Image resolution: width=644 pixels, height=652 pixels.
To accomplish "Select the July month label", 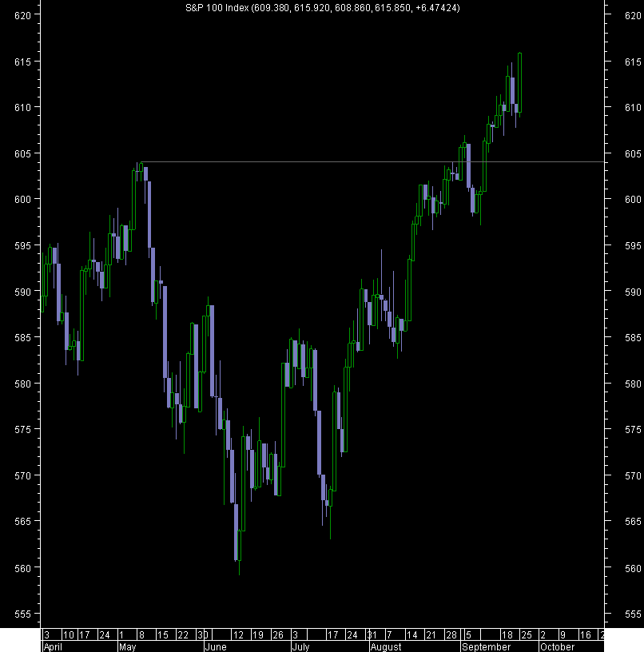I will tap(301, 647).
